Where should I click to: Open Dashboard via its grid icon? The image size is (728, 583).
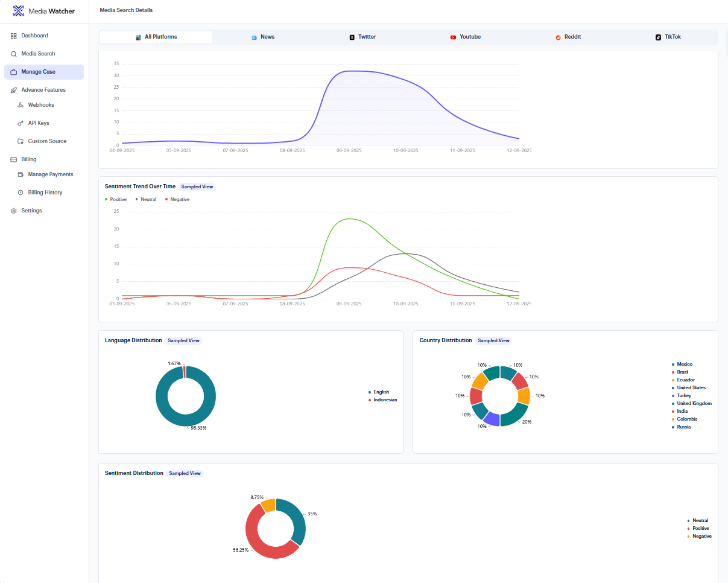14,36
